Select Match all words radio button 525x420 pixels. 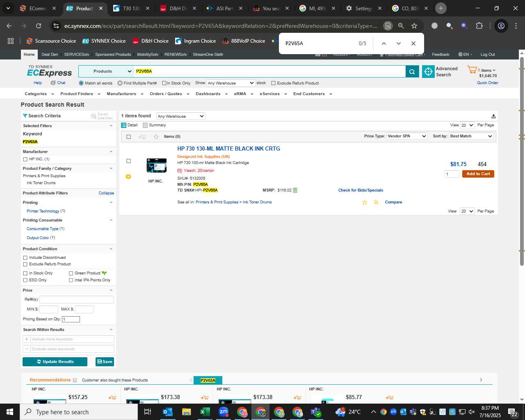pyautogui.click(x=81, y=83)
